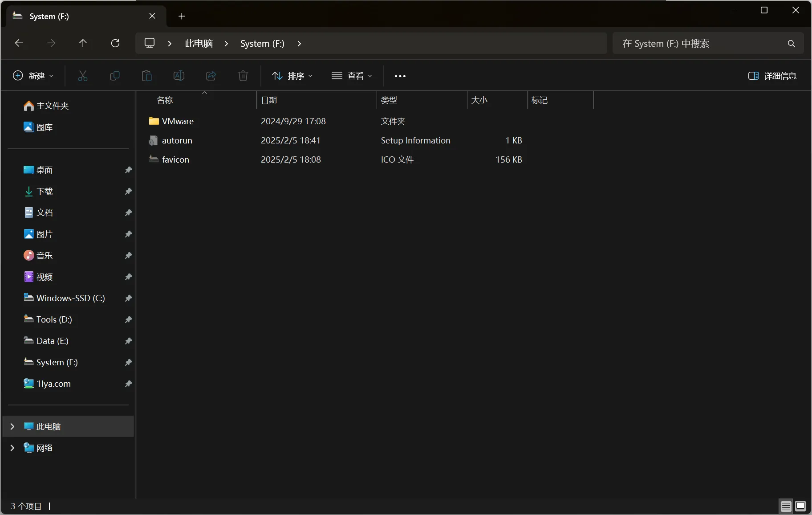The width and height of the screenshot is (812, 515).
Task: Refresh the current folder view
Action: point(115,43)
